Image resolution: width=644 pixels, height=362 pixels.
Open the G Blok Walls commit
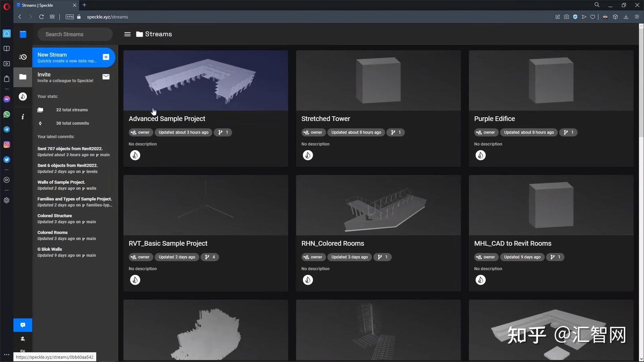(x=67, y=252)
